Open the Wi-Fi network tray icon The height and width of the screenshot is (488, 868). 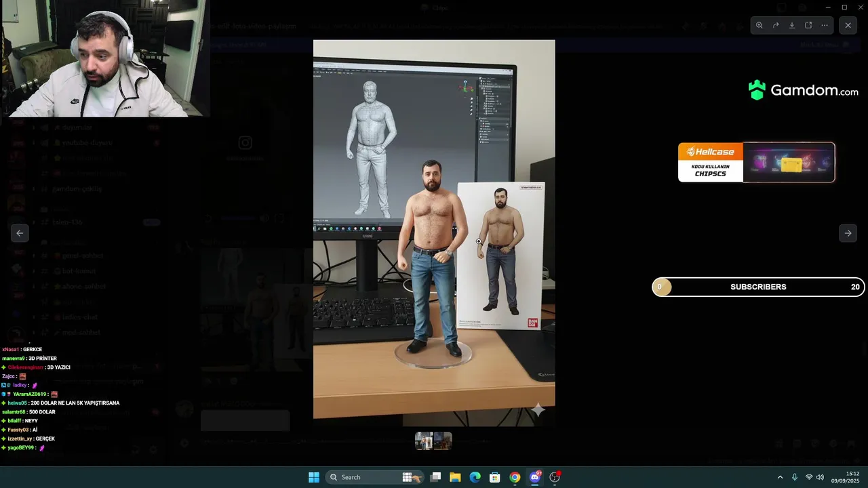tap(809, 477)
